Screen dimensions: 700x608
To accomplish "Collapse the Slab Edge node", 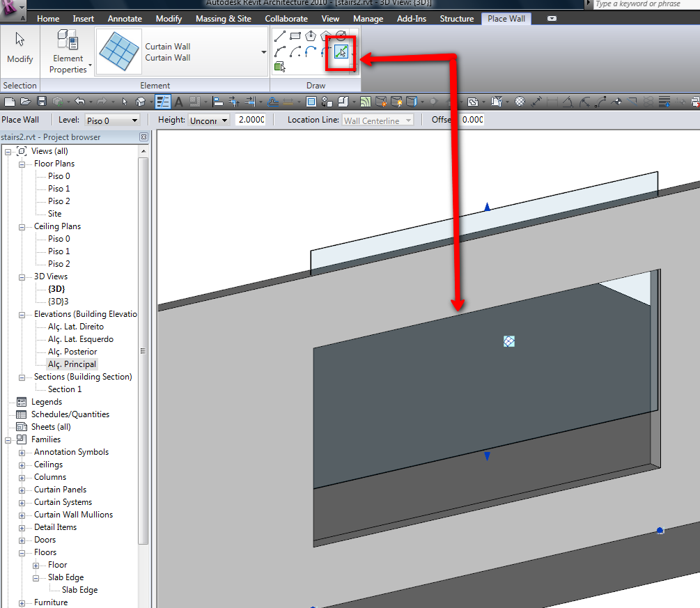I will [x=36, y=578].
